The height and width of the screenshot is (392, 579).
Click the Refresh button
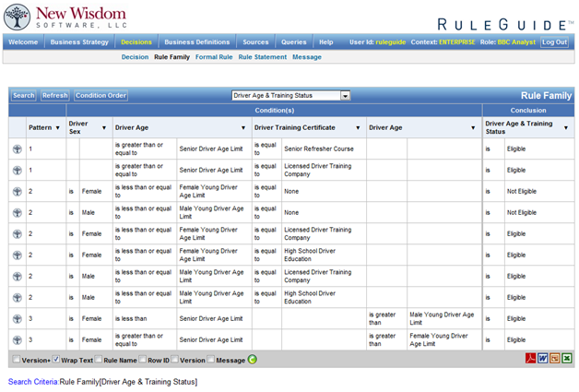coord(55,96)
